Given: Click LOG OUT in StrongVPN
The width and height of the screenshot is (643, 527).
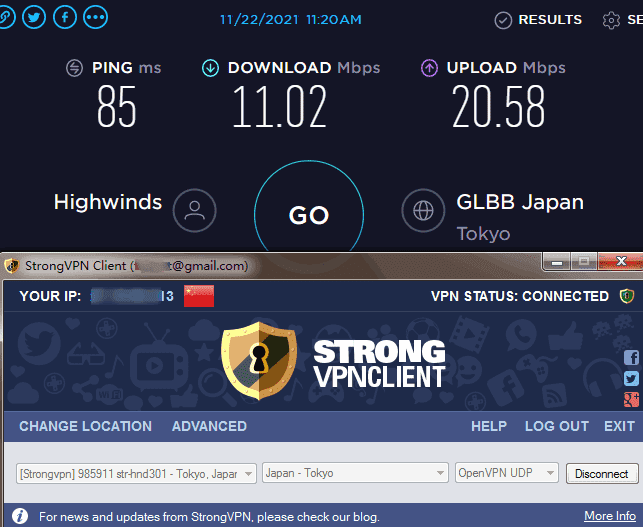Looking at the screenshot, I should 557,427.
